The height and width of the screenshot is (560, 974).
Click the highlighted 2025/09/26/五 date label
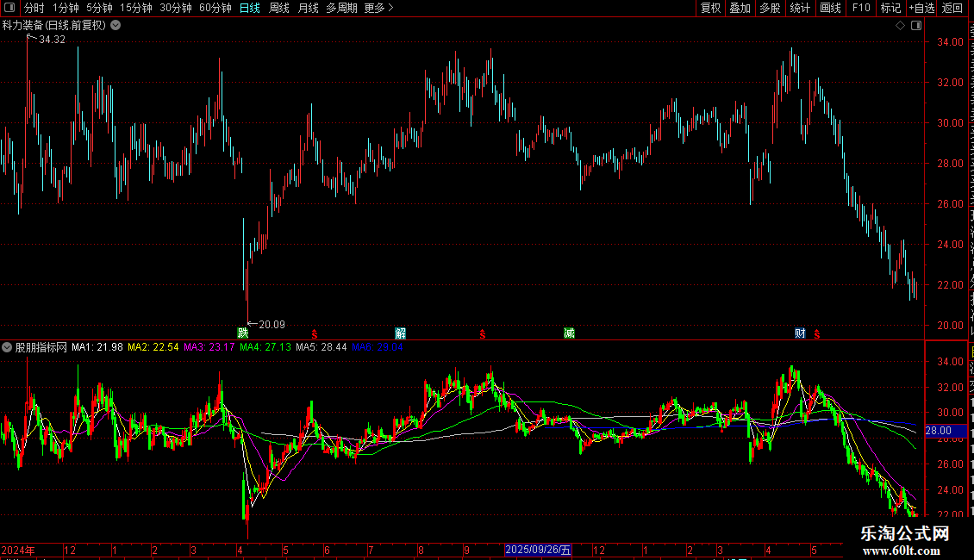click(x=538, y=550)
